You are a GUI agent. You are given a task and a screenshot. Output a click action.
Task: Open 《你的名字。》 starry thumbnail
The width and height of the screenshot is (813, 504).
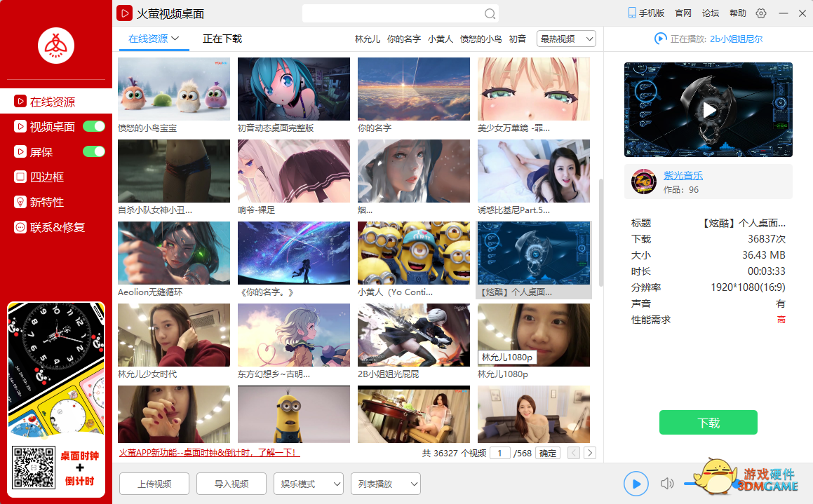click(x=293, y=253)
